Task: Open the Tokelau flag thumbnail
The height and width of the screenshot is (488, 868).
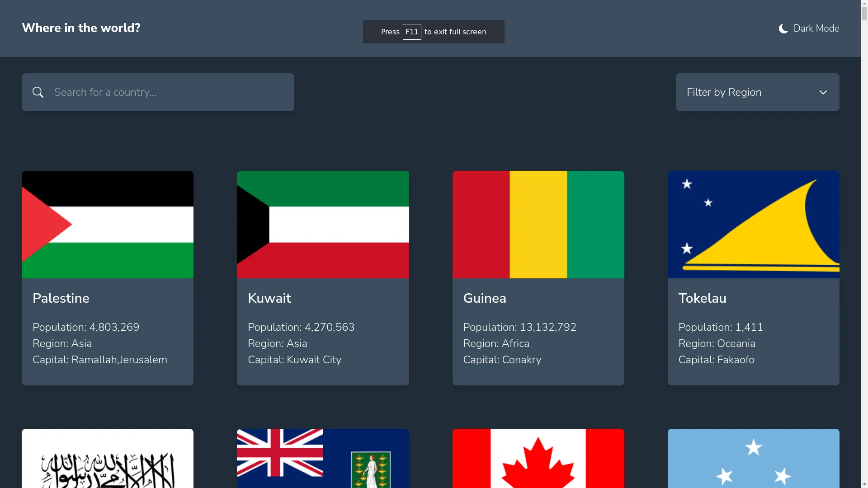Action: pyautogui.click(x=753, y=225)
